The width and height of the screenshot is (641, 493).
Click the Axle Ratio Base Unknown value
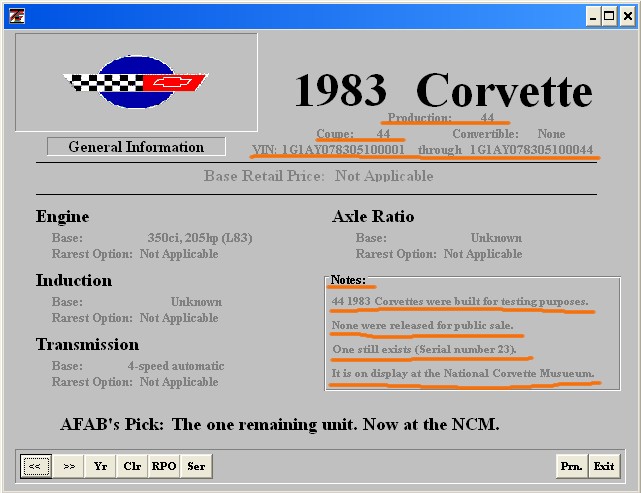(x=496, y=238)
